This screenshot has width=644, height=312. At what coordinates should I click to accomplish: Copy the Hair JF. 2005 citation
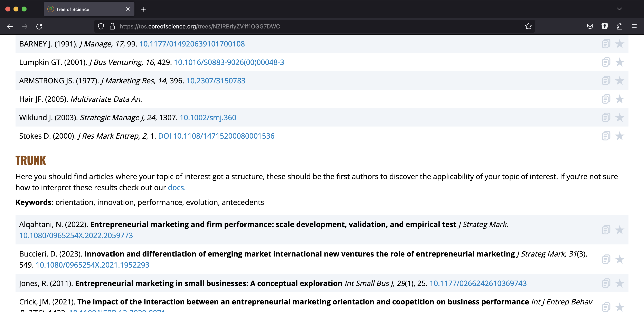606,99
